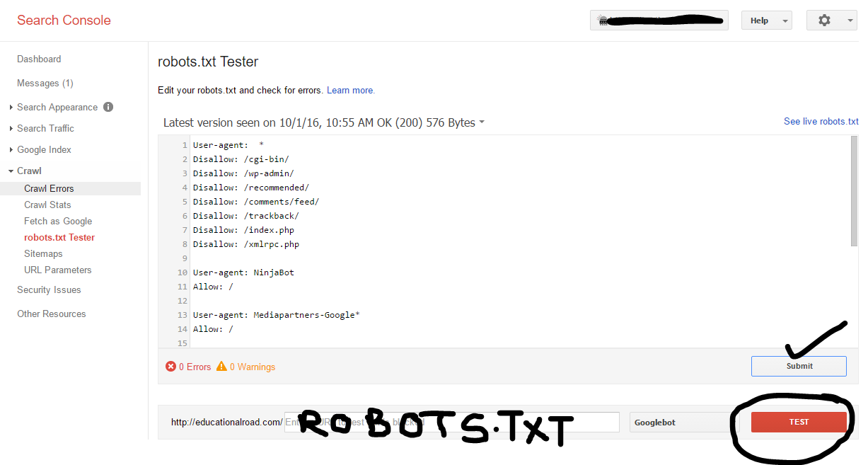Click the red TEST button
Screen dimensions: 868x465
coord(799,422)
